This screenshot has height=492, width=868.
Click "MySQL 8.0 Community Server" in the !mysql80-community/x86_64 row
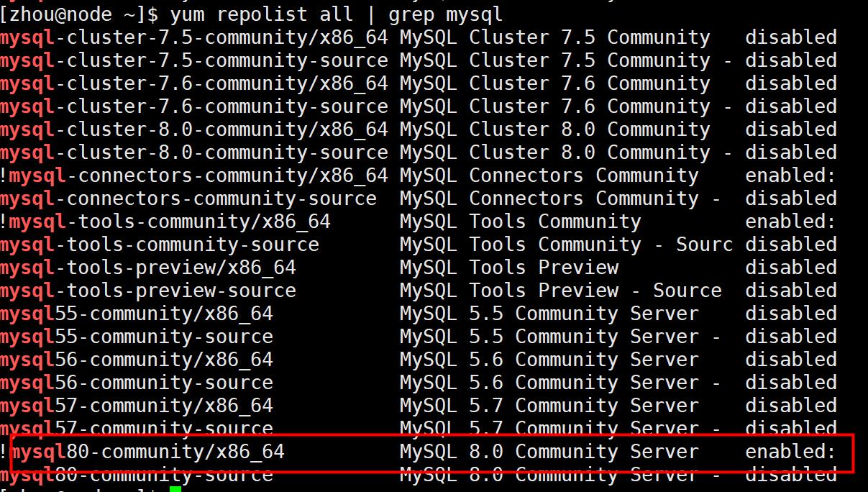coord(549,452)
